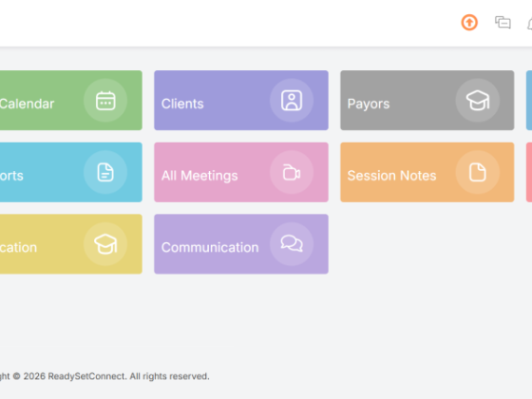Open the Calendar tile
The image size is (532, 399).
(71, 101)
